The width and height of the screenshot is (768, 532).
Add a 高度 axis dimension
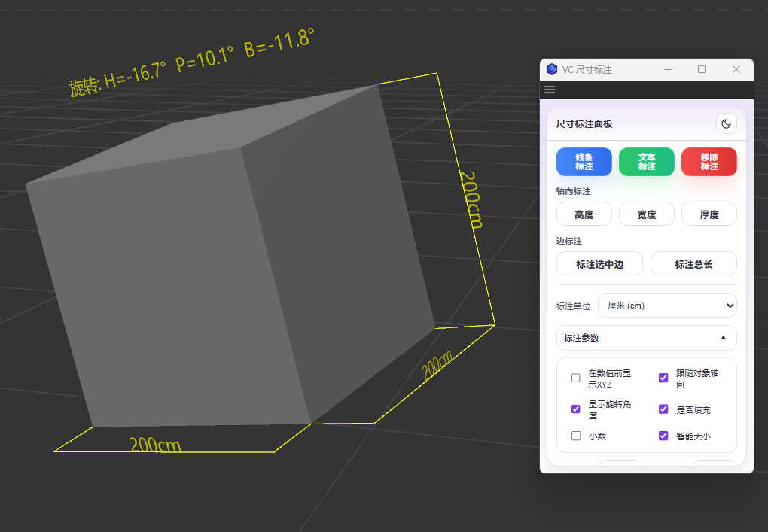tap(584, 214)
